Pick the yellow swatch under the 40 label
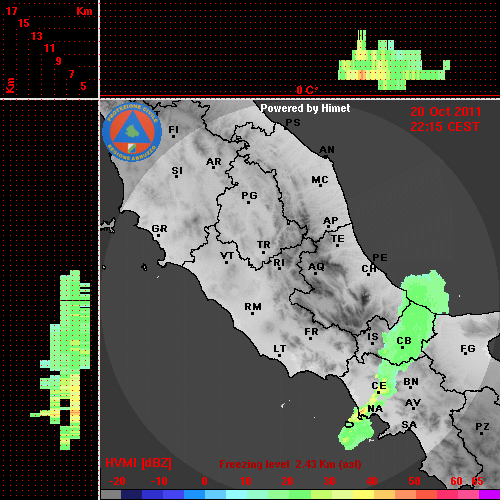 point(364,495)
